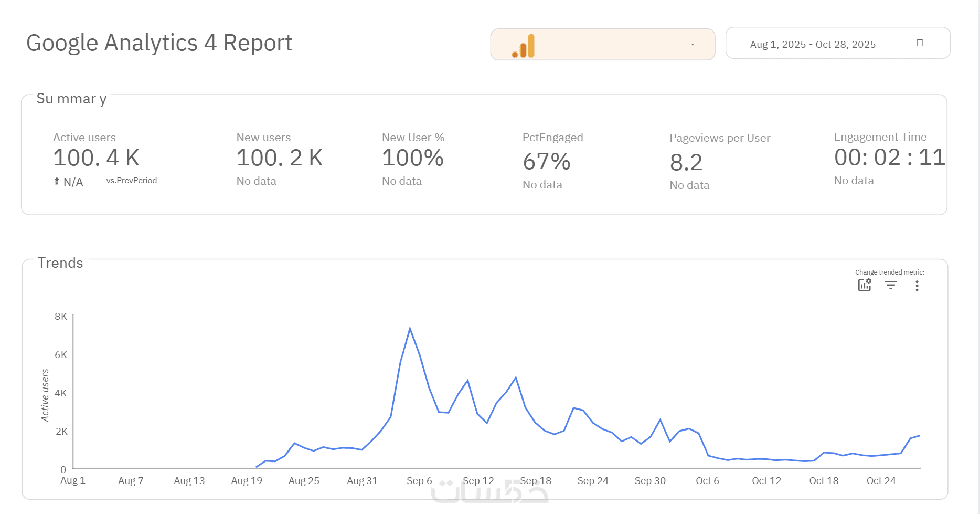980x514 pixels.
Task: Select the New users 100.2 K scorecard
Action: pos(279,158)
